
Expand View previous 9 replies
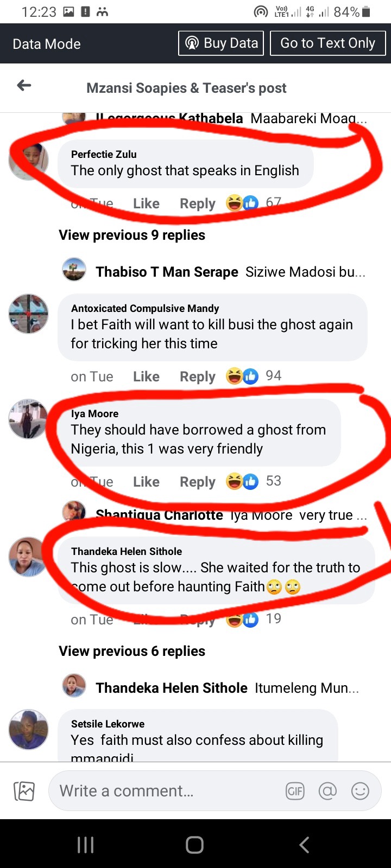pyautogui.click(x=132, y=235)
